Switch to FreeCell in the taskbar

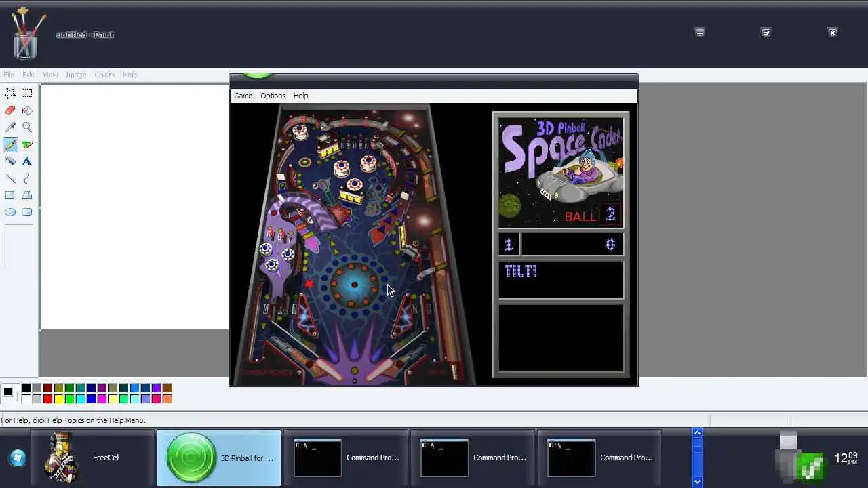93,458
